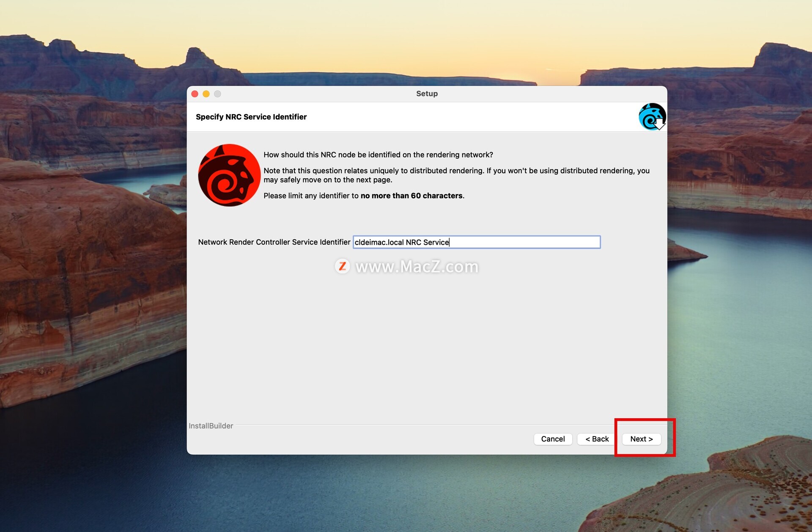Image resolution: width=812 pixels, height=532 pixels.
Task: Go back with the < Back button
Action: [597, 439]
